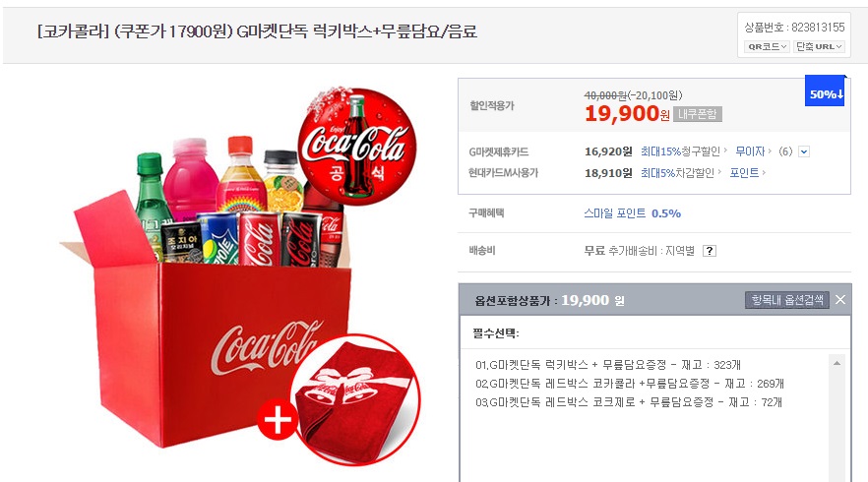Expand the QR코드 dropdown
The width and height of the screenshot is (868, 482).
click(x=767, y=46)
